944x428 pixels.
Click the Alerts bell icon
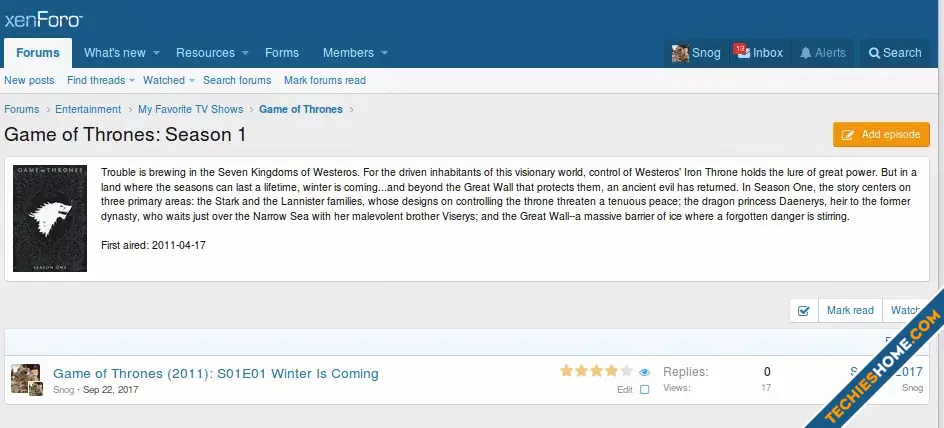tap(806, 53)
